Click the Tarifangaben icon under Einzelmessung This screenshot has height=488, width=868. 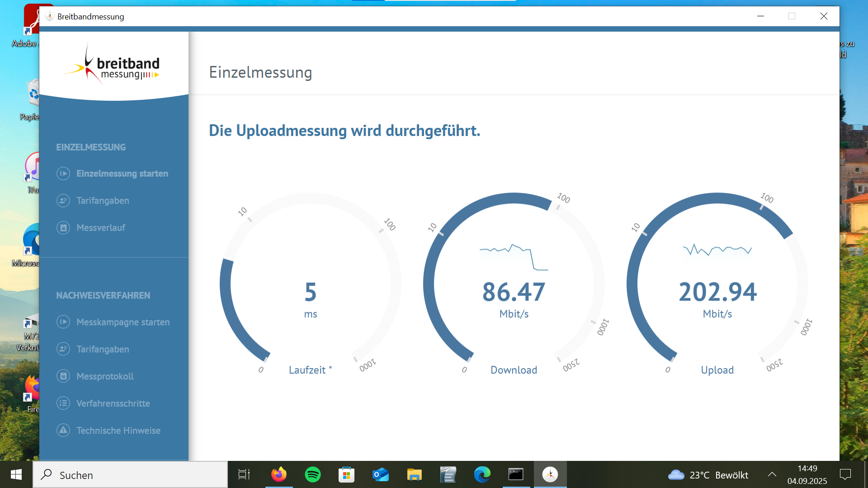63,201
